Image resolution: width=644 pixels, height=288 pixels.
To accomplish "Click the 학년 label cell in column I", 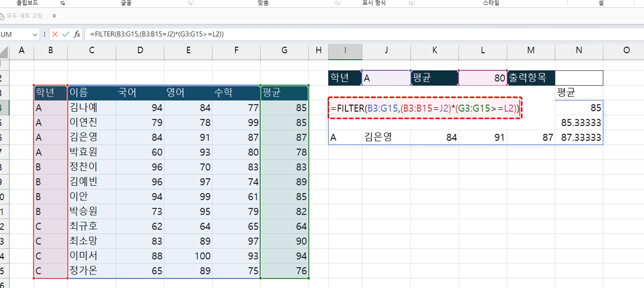I will coord(345,78).
